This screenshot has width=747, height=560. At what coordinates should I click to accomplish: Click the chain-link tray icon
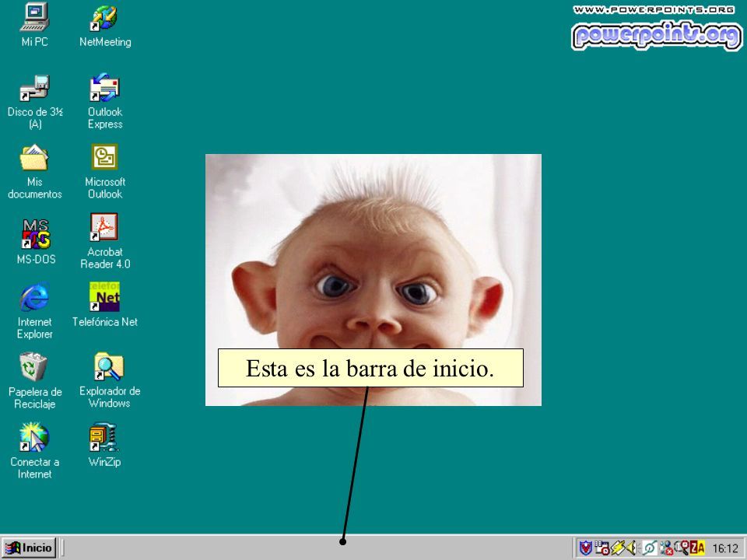[x=649, y=548]
